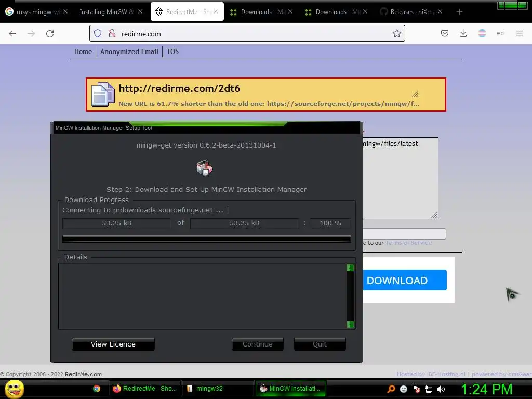Open the tracking protection shield icon
The height and width of the screenshot is (399, 532).
(x=98, y=33)
